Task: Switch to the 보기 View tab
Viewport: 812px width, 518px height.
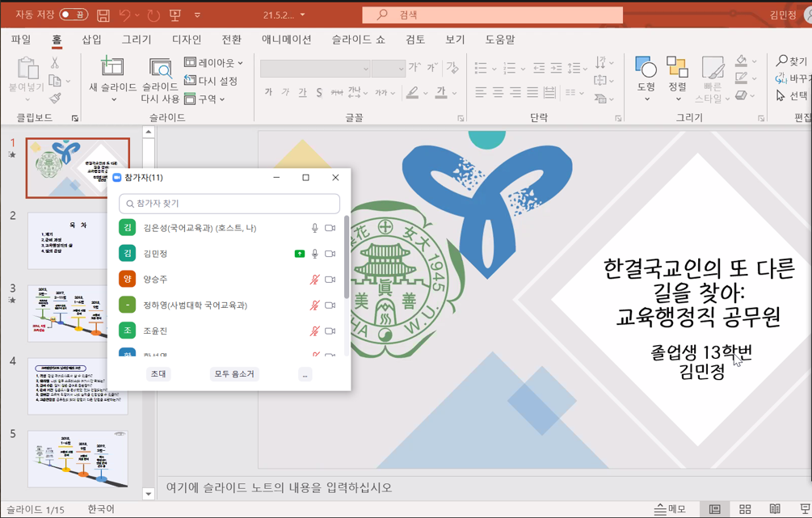Action: [455, 40]
